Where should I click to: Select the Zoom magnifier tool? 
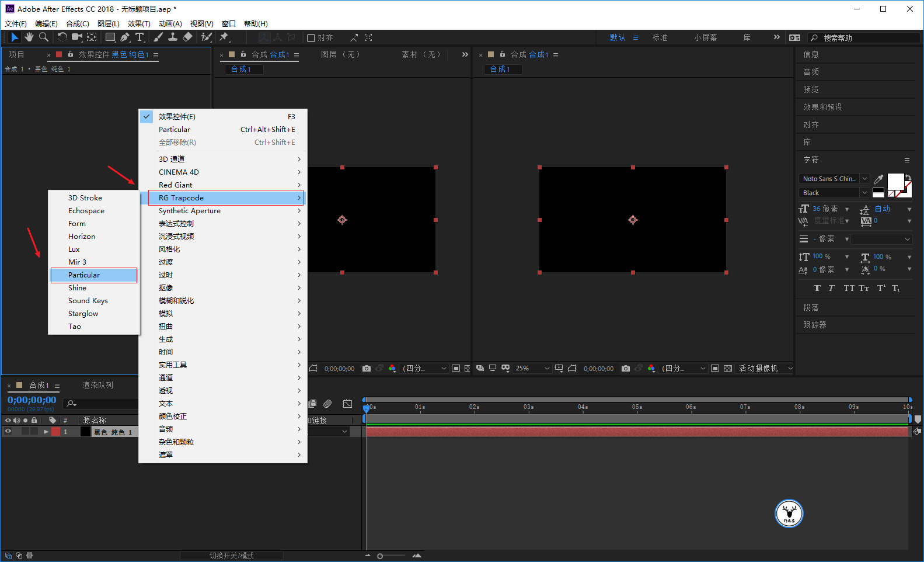tap(43, 37)
